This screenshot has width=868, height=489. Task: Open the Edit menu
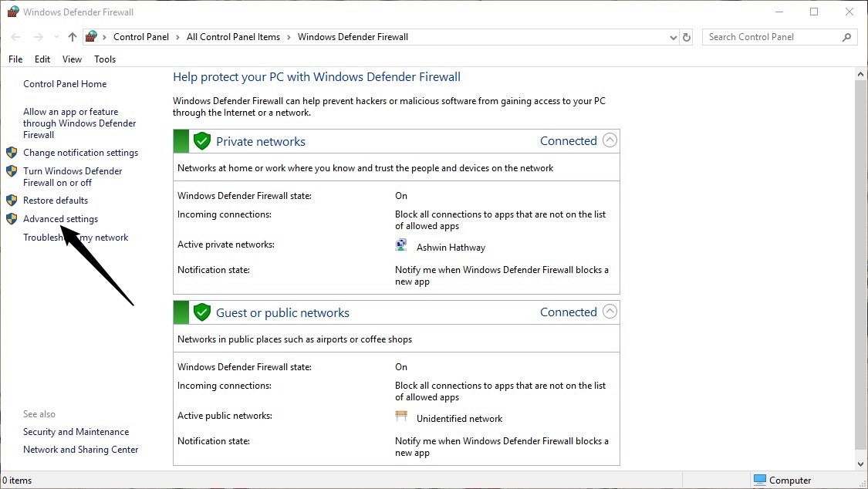coord(42,59)
